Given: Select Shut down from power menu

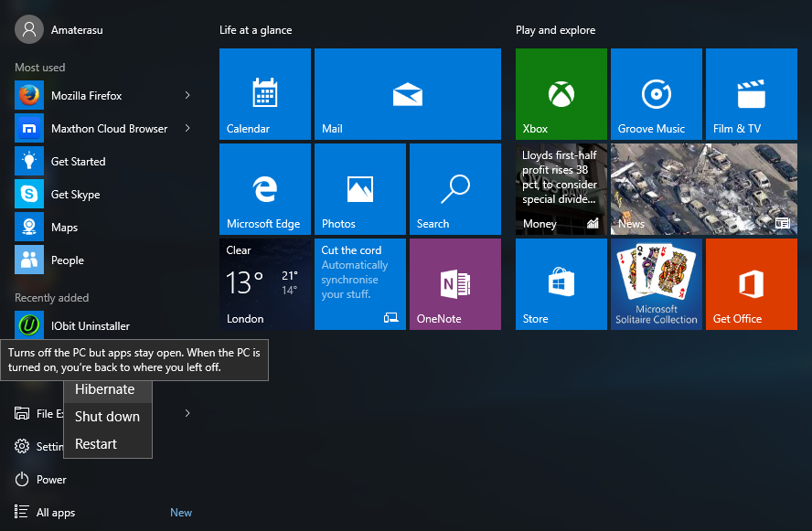Looking at the screenshot, I should pos(108,417).
